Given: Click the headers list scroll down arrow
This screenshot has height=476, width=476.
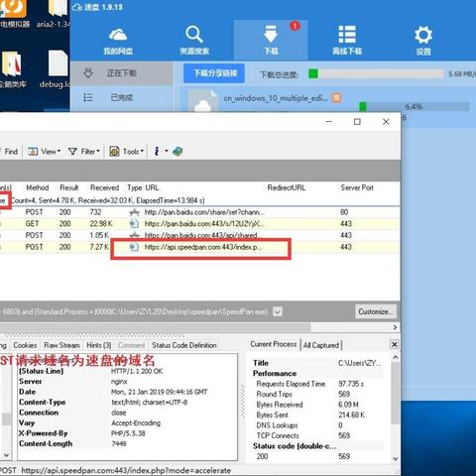Looking at the screenshot, I should [6, 455].
